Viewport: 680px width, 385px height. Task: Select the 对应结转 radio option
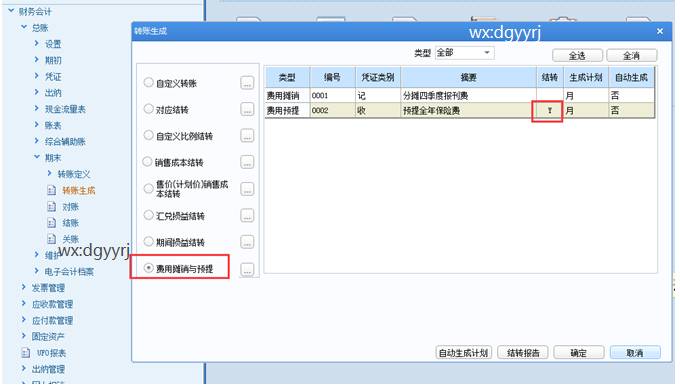coord(148,109)
